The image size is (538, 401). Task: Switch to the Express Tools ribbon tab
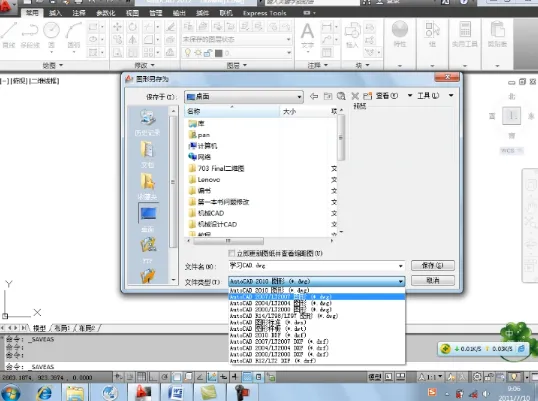click(x=265, y=13)
